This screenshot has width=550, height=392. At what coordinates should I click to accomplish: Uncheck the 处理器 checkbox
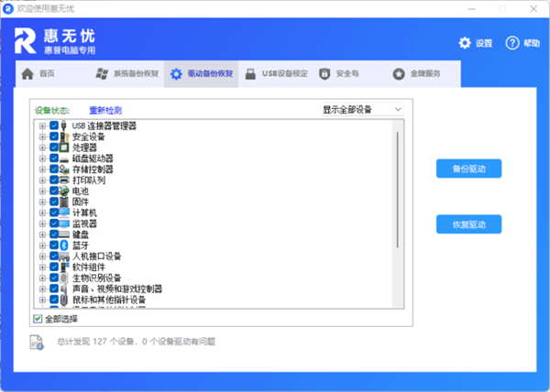[x=54, y=147]
